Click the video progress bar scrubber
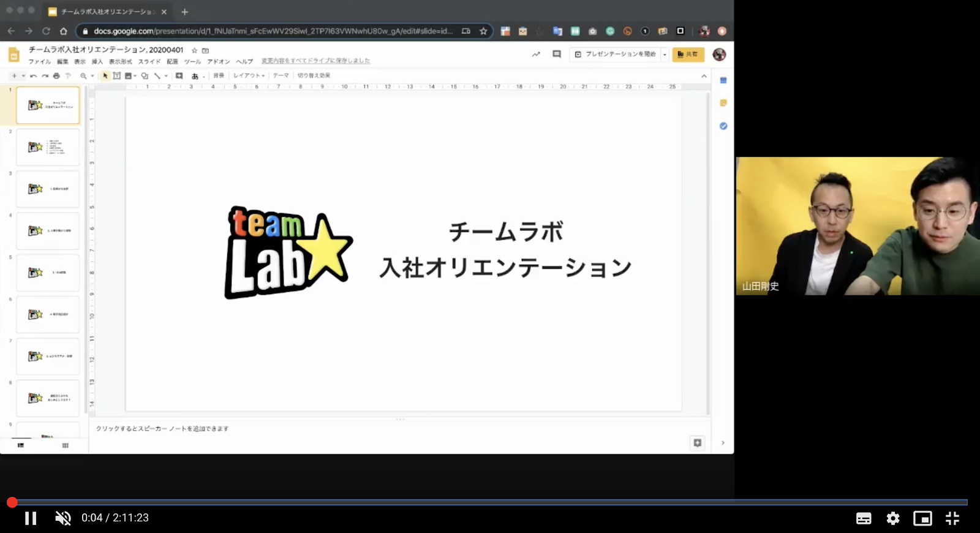The height and width of the screenshot is (533, 980). click(x=12, y=502)
